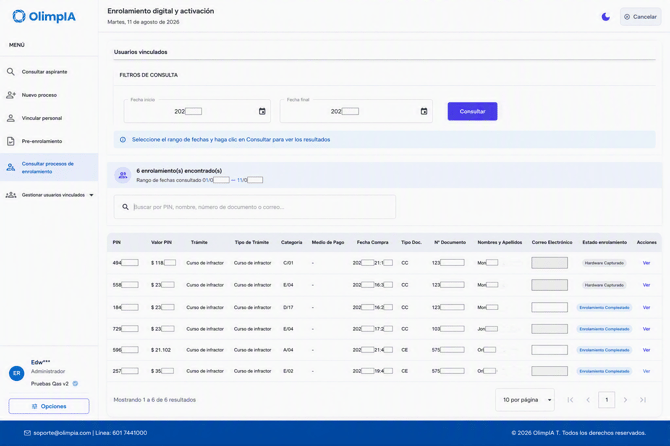
Task: Expand Gestionar usuarios vinculados submenu
Action: [91, 195]
